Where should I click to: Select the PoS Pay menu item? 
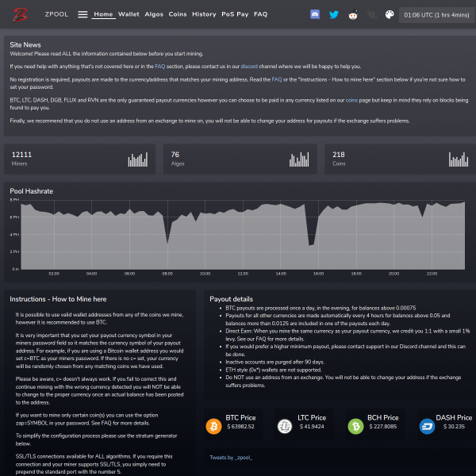[235, 14]
